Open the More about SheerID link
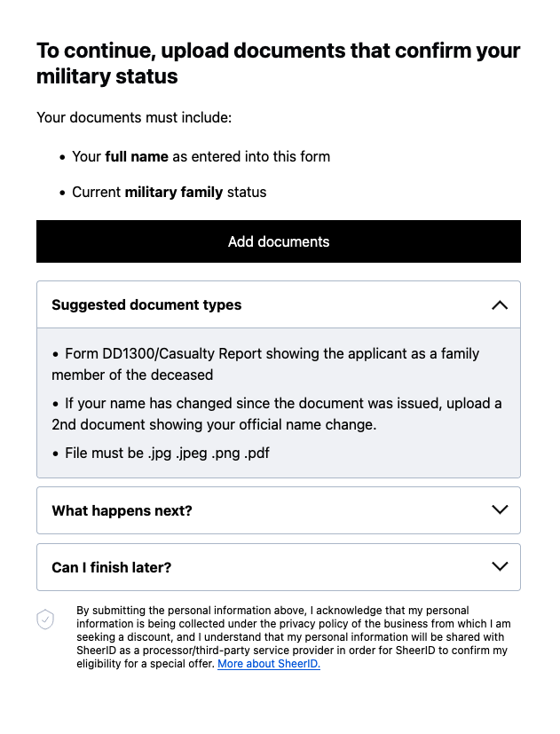The width and height of the screenshot is (560, 734). pyautogui.click(x=268, y=663)
